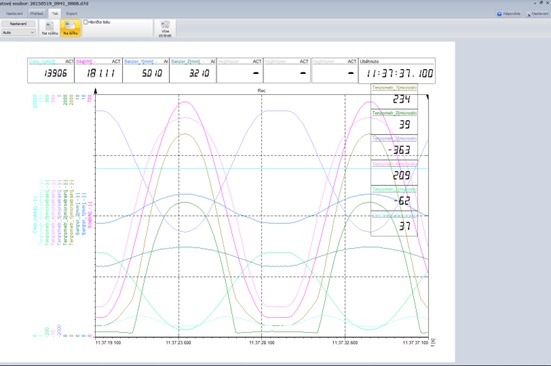
Task: Click the 13906 digital value display
Action: tap(51, 71)
